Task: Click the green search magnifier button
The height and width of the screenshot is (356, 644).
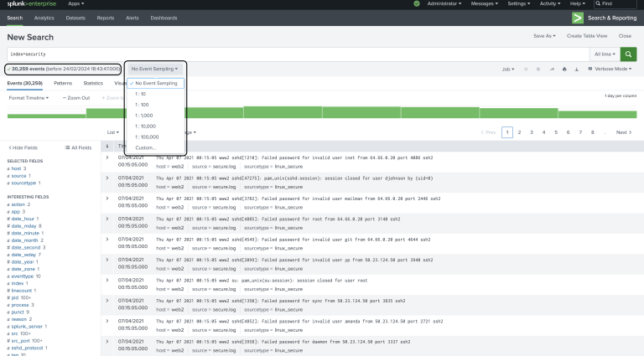Action: tap(628, 53)
